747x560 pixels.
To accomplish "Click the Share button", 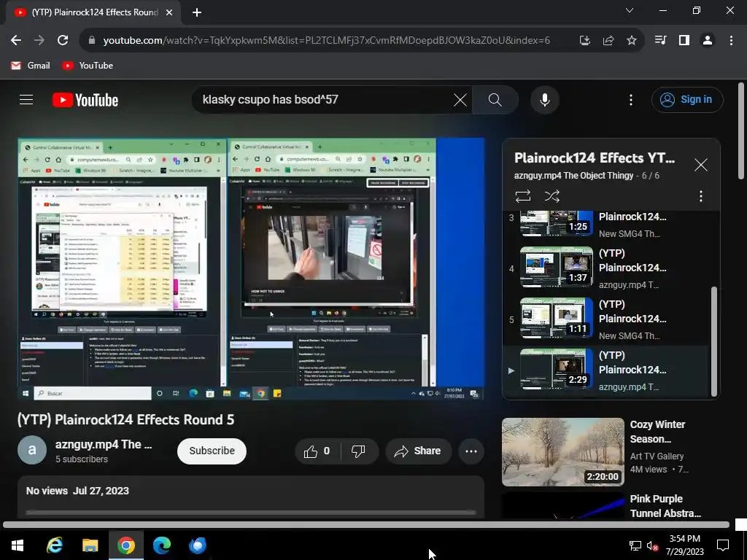I will (x=418, y=451).
